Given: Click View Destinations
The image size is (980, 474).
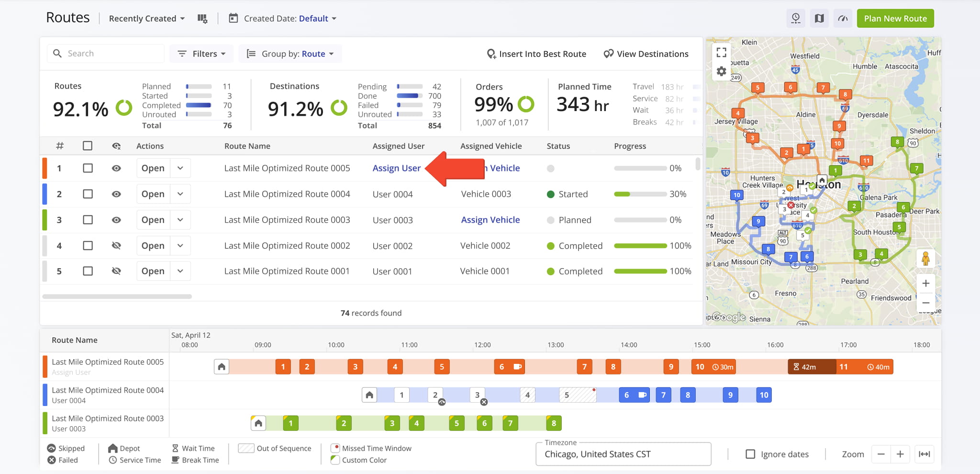Looking at the screenshot, I should coord(646,54).
